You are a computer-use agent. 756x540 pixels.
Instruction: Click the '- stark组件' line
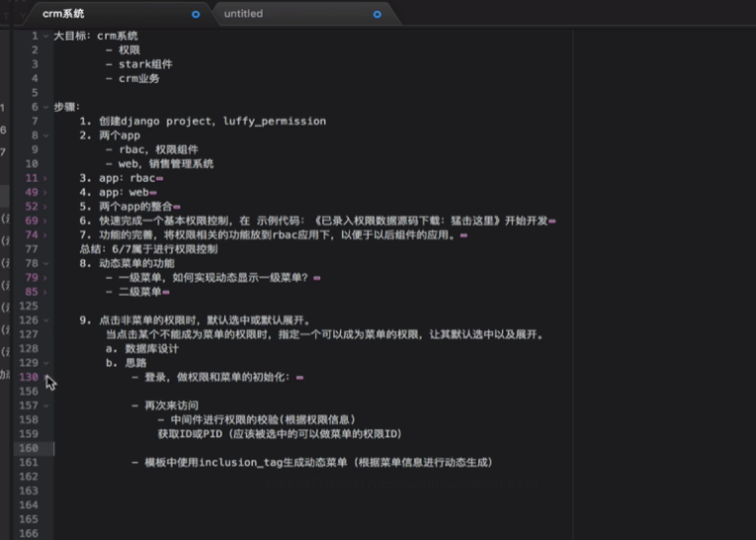pos(139,64)
